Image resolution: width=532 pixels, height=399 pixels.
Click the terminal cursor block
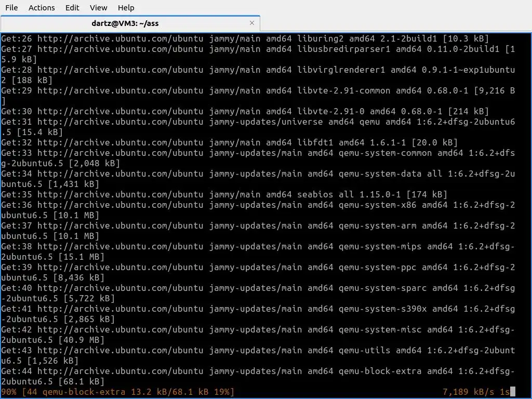coord(513,392)
